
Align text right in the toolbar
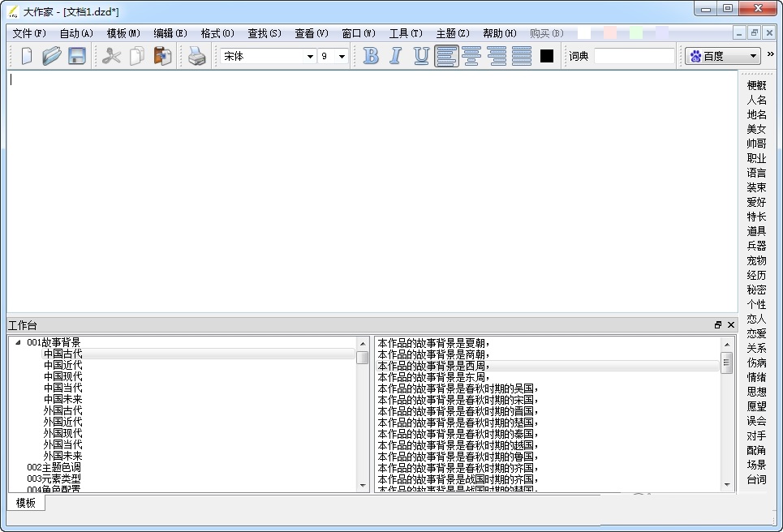pyautogui.click(x=497, y=56)
